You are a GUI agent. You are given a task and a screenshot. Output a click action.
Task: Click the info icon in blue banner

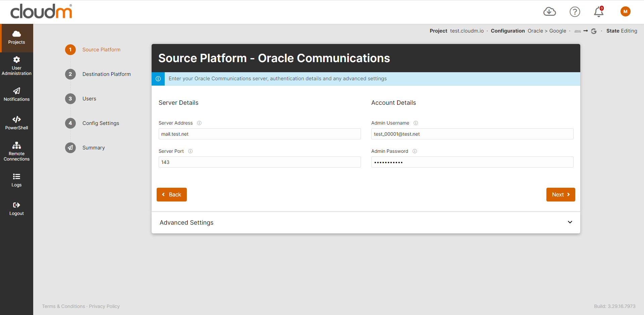pyautogui.click(x=158, y=79)
